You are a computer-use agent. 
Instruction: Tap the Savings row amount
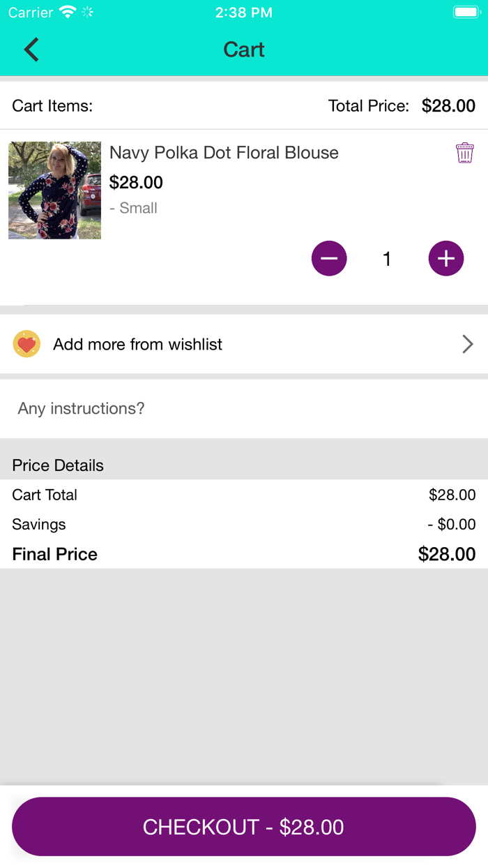[x=452, y=525]
